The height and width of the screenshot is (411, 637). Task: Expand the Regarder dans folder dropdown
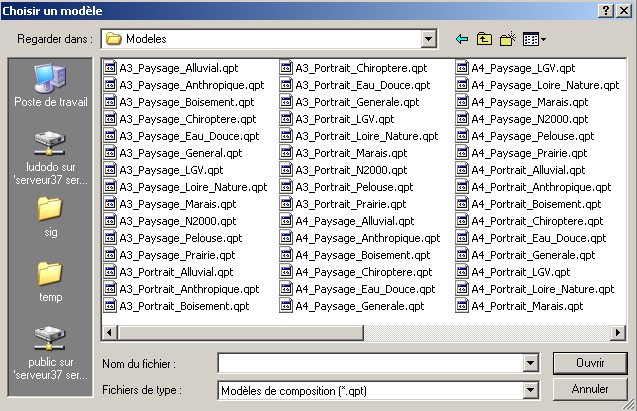pyautogui.click(x=429, y=39)
